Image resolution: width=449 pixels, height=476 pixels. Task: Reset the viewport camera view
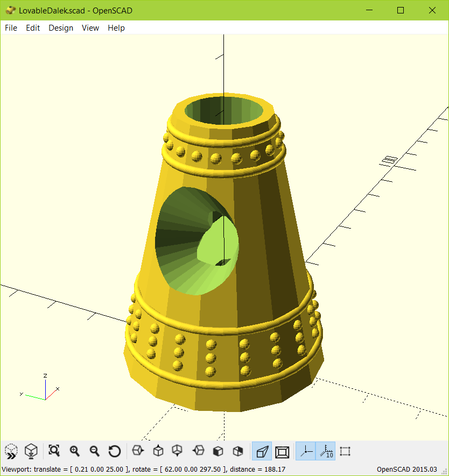(x=114, y=451)
